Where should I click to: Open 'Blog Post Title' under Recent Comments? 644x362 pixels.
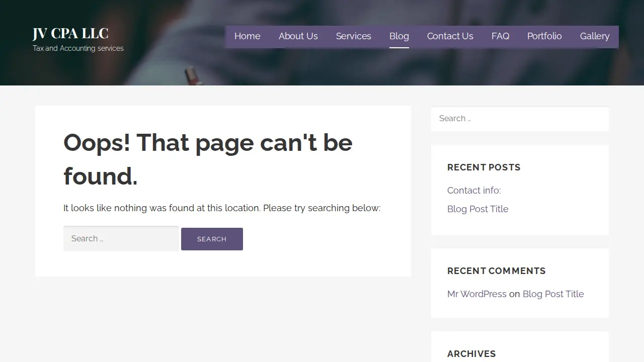[553, 294]
